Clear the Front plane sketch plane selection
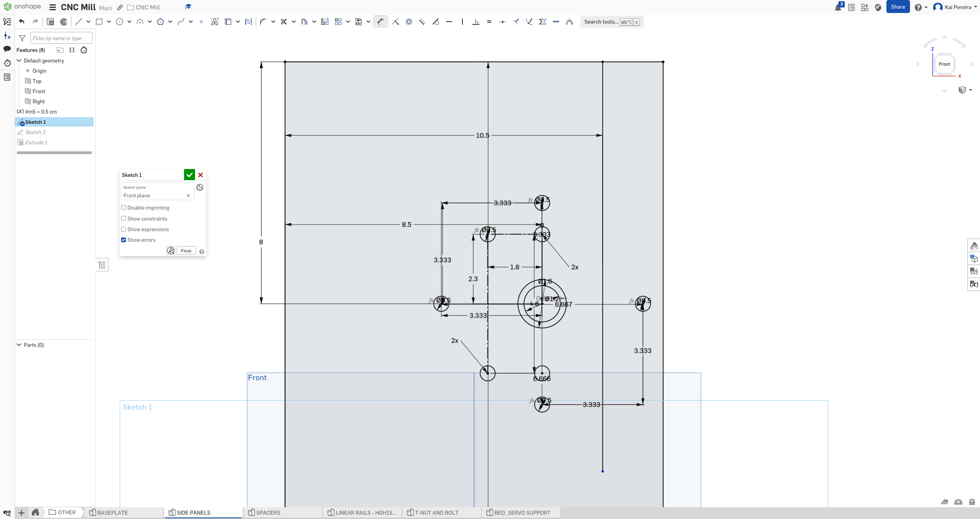Image resolution: width=980 pixels, height=519 pixels. coord(188,196)
